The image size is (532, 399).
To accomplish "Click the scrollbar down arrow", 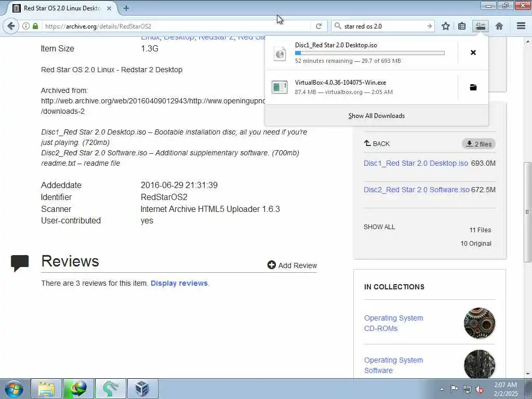I will pyautogui.click(x=527, y=374).
